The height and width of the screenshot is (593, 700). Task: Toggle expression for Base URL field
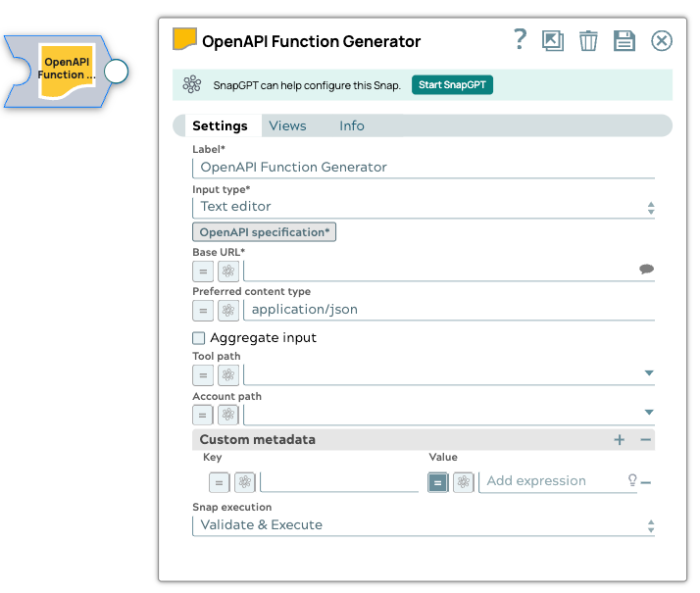click(x=203, y=272)
